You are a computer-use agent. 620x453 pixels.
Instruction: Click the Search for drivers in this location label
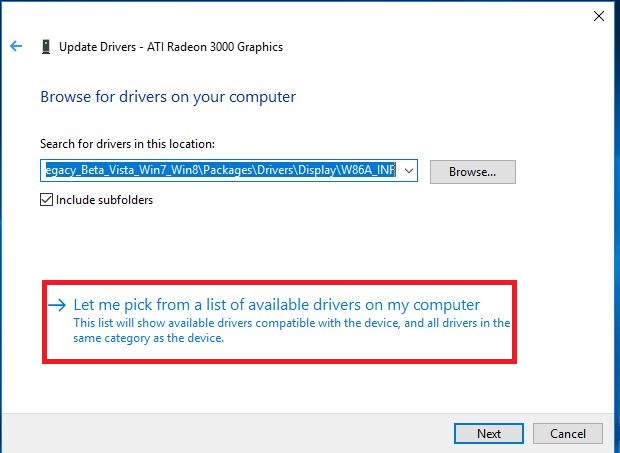[127, 144]
